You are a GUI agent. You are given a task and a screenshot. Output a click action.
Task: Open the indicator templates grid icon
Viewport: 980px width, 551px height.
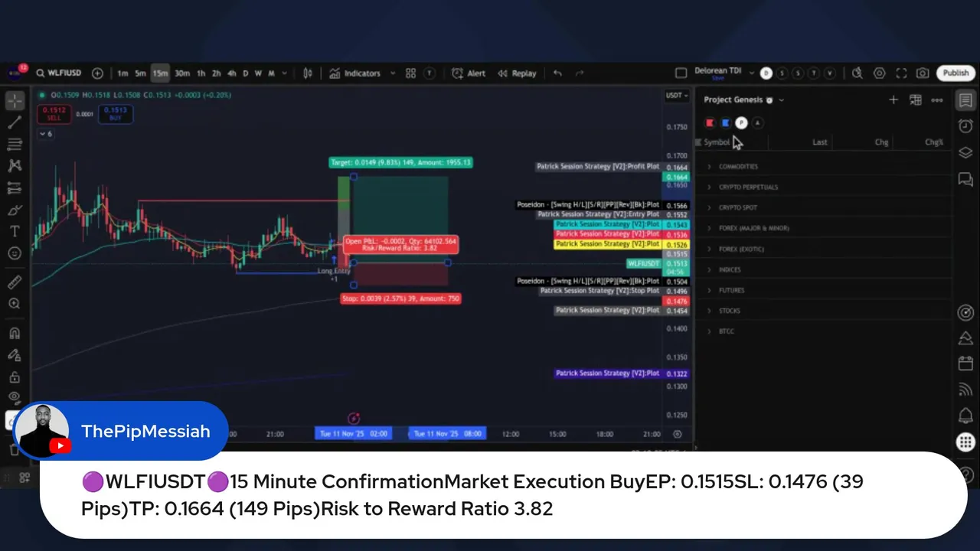(x=411, y=73)
